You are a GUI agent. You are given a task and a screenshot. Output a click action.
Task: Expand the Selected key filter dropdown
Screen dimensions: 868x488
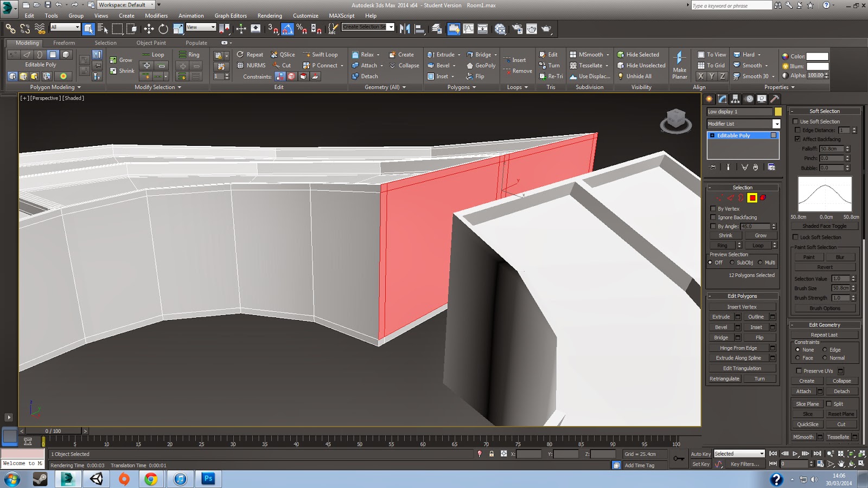762,454
